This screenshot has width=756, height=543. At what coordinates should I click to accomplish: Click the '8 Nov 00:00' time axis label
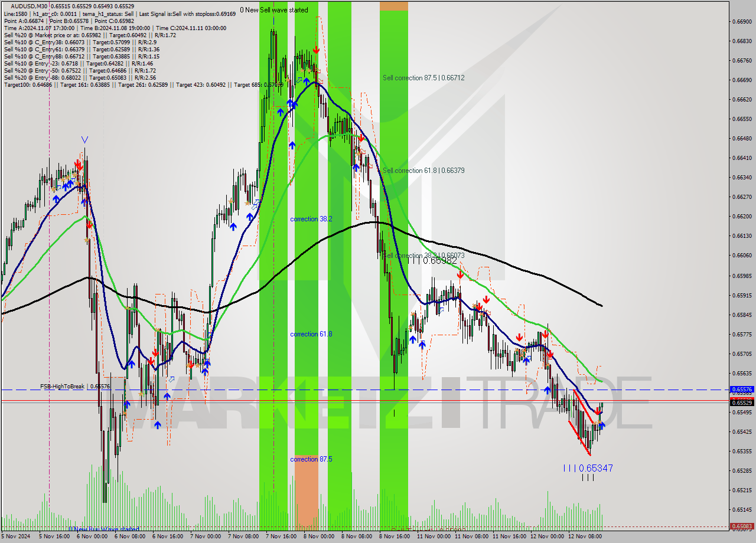point(319,537)
